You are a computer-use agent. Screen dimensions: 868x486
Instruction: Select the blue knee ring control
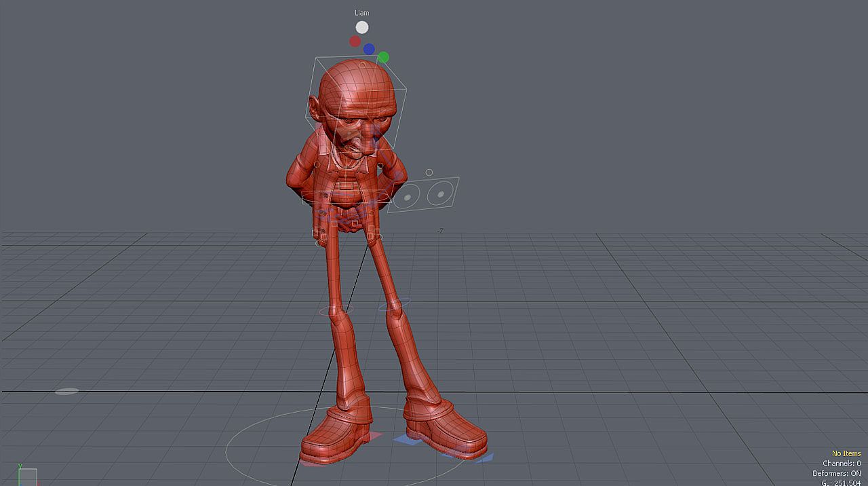coord(394,305)
